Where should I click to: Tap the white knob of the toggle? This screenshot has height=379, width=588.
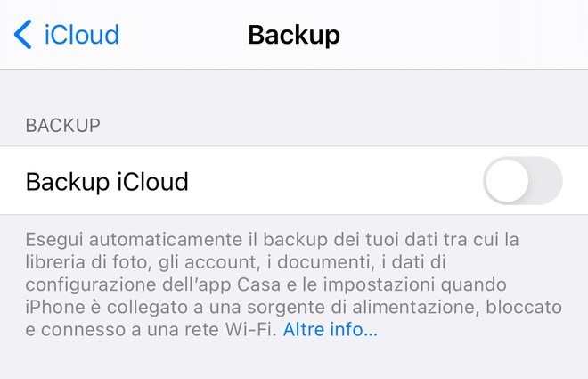tap(507, 180)
